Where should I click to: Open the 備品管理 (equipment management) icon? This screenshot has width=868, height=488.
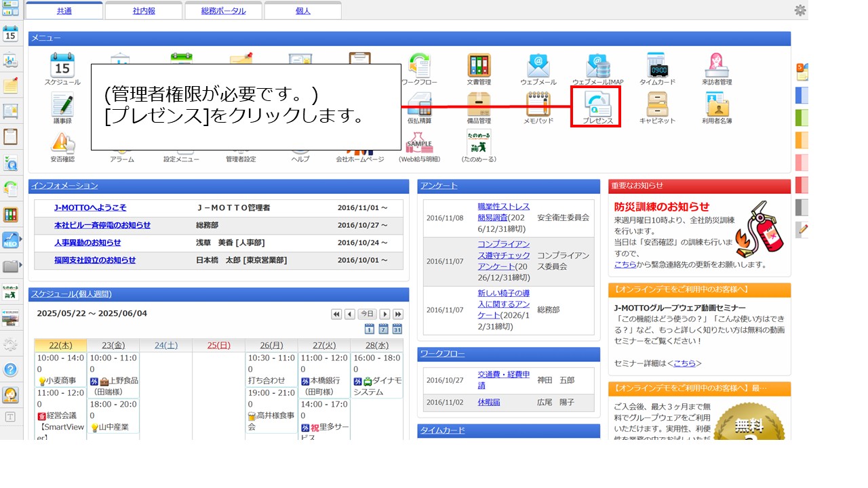tap(478, 105)
